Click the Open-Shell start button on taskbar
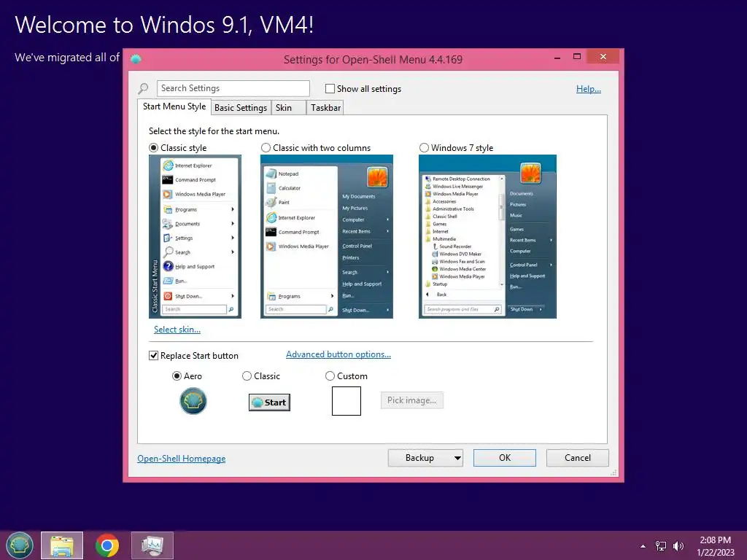This screenshot has height=560, width=747. 20,545
